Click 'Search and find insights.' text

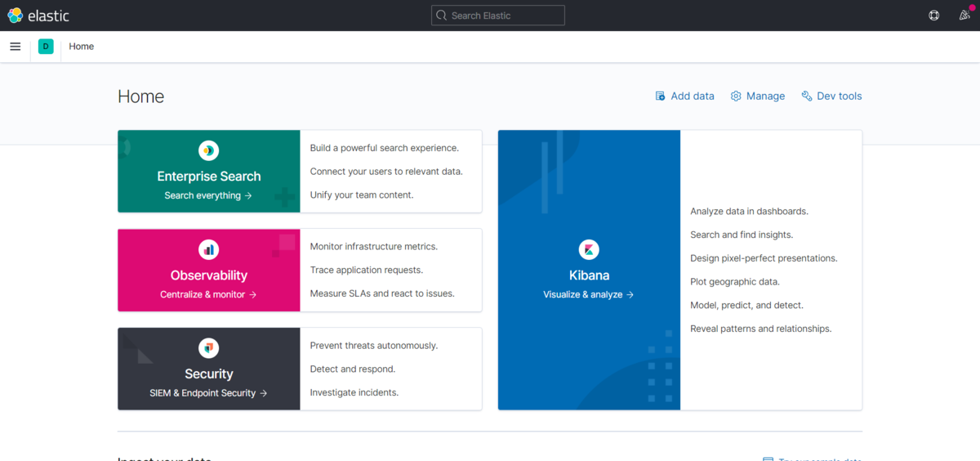pos(742,235)
